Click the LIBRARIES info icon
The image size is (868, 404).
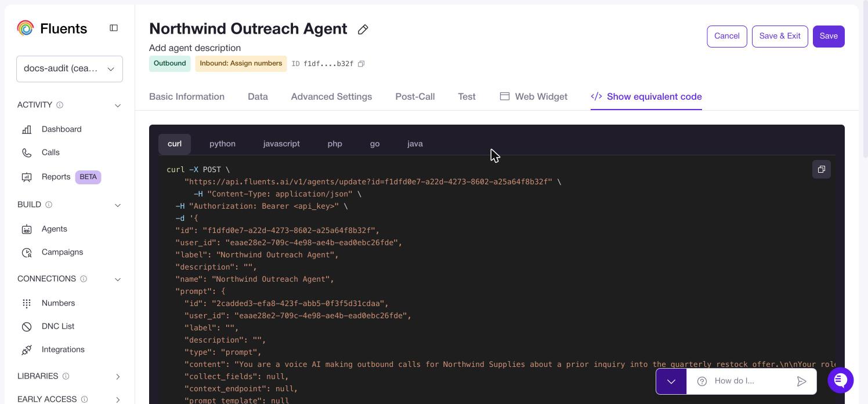[66, 376]
